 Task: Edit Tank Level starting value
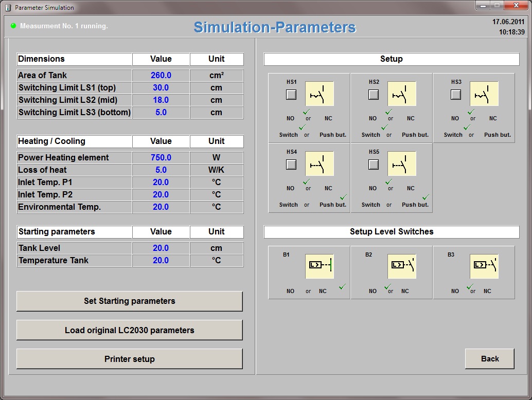tap(161, 248)
